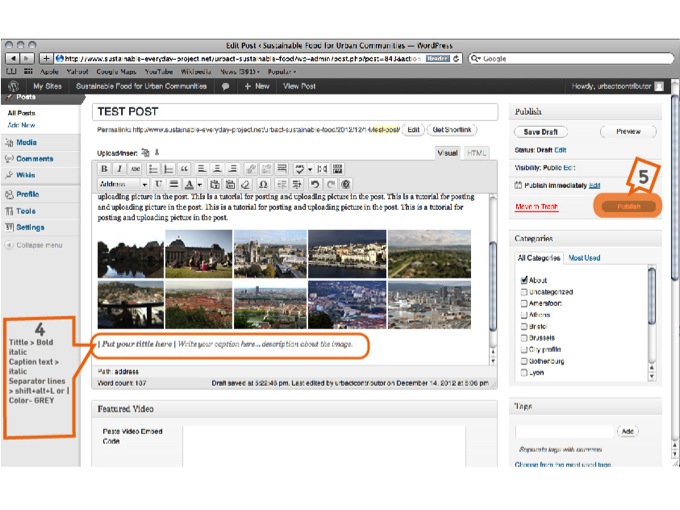Screen dimensions: 680x510
Task: Insert the More tag
Action: pos(282,169)
